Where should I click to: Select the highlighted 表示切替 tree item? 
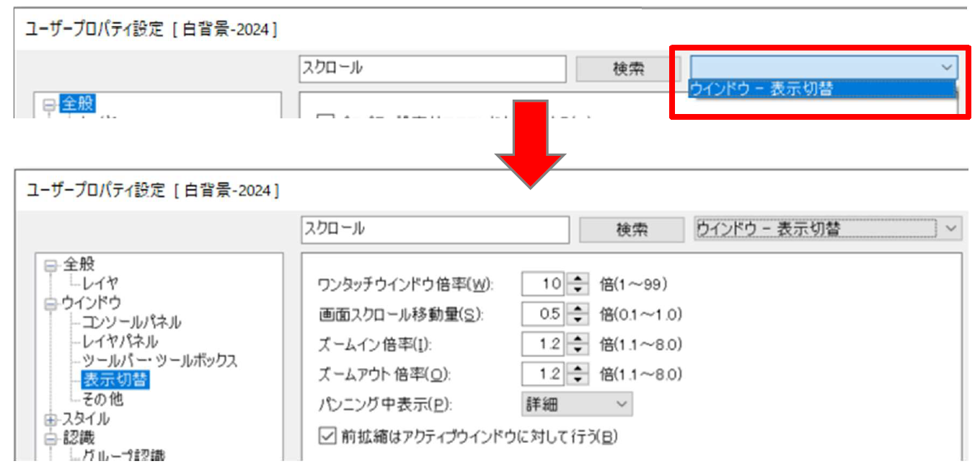[115, 379]
